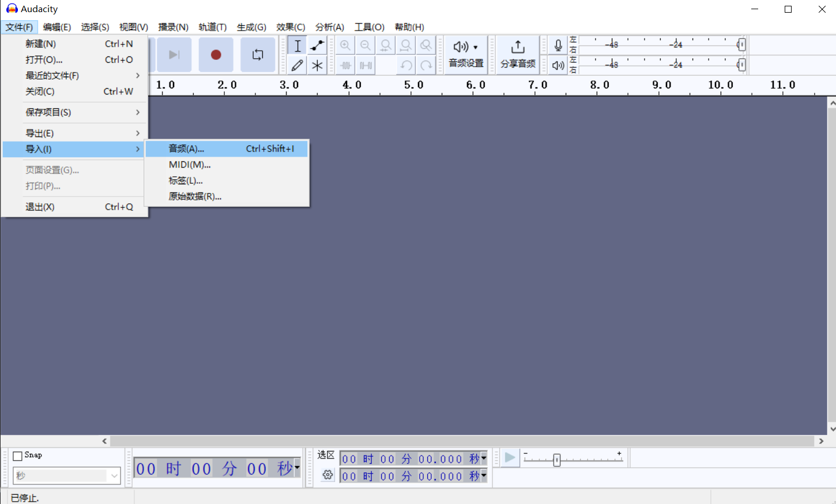Viewport: 836px width, 504px height.
Task: Click the 导入(I) menu entry
Action: [74, 149]
